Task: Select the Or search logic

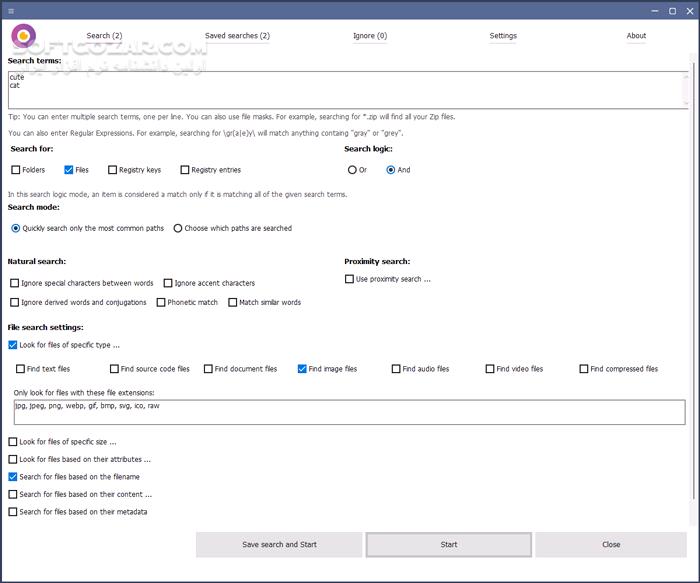Action: click(x=352, y=170)
